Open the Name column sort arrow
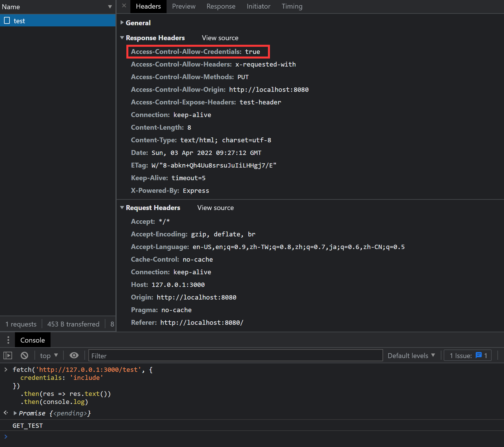This screenshot has height=447, width=504. coord(110,7)
